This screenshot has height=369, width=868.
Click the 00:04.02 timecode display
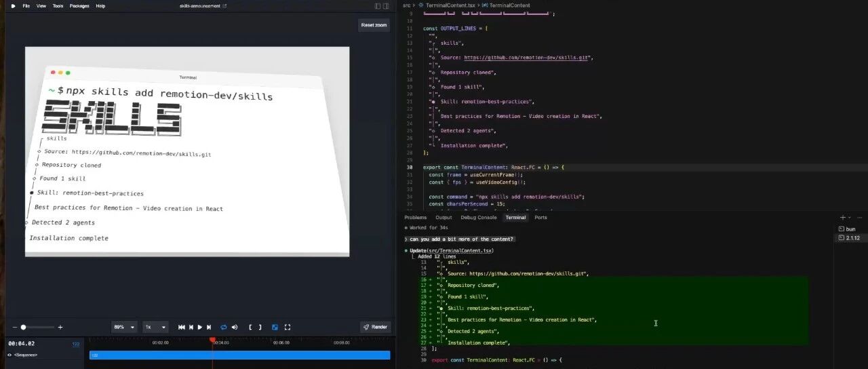21,344
